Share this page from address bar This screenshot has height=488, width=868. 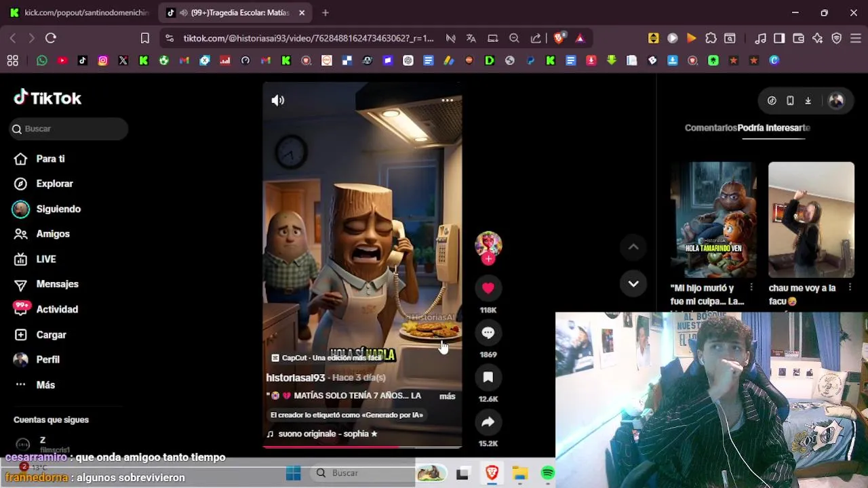[536, 38]
